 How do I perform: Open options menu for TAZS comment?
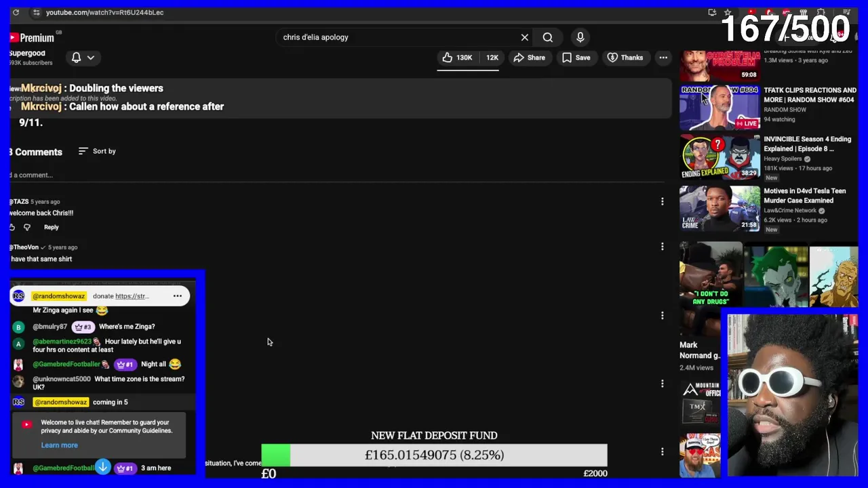662,201
